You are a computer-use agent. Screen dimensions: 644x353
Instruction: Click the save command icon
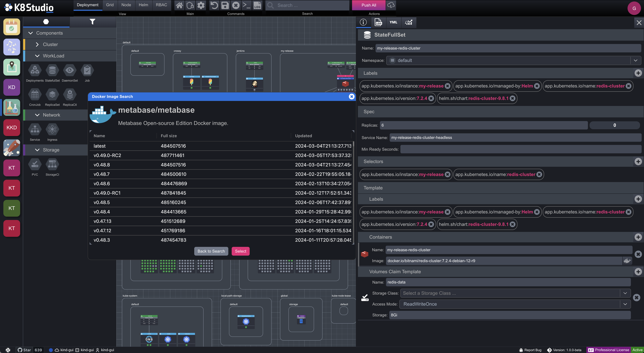pos(225,5)
